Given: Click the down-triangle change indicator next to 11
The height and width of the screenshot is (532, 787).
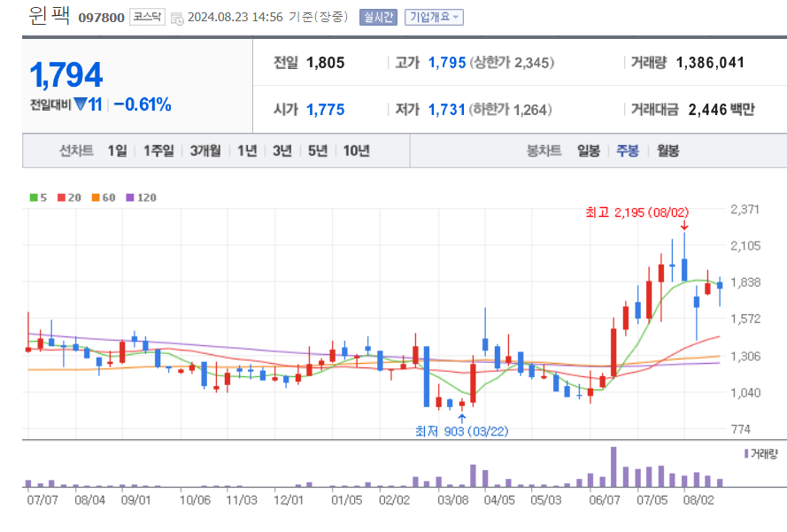Looking at the screenshot, I should coord(81,104).
